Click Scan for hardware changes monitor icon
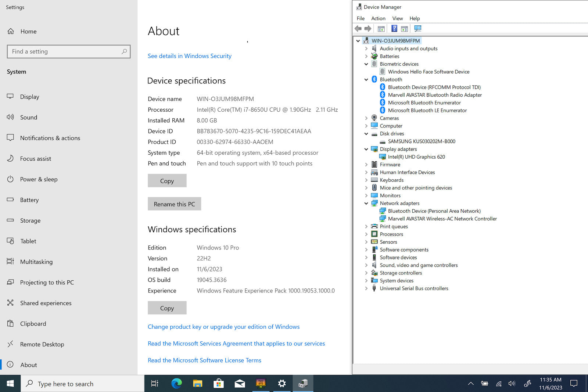Screen dimensions: 588x392 (418, 29)
